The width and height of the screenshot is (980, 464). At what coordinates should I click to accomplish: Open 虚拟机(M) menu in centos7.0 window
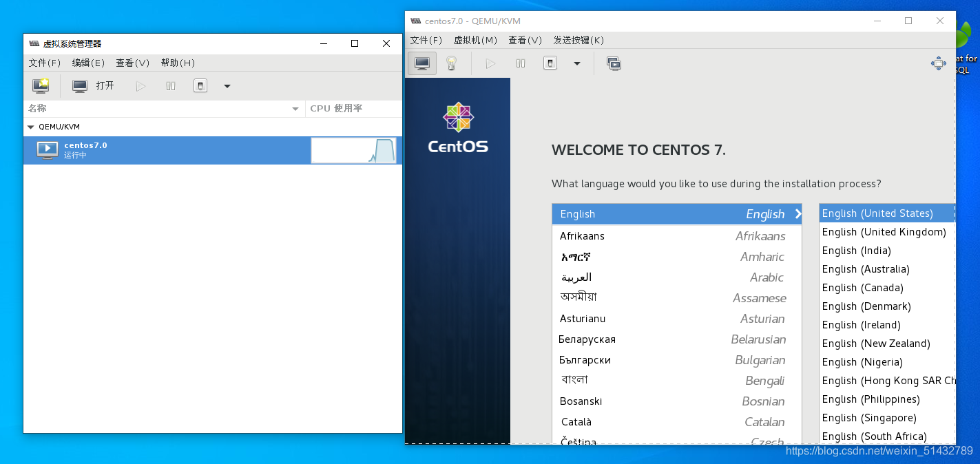pyautogui.click(x=475, y=41)
